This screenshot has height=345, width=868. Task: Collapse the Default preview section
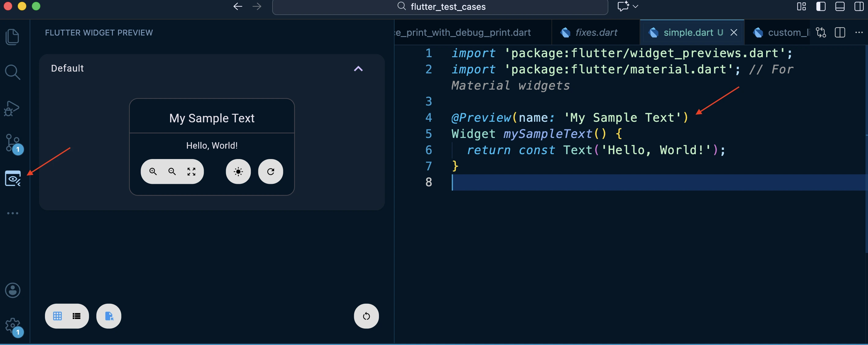click(x=358, y=69)
